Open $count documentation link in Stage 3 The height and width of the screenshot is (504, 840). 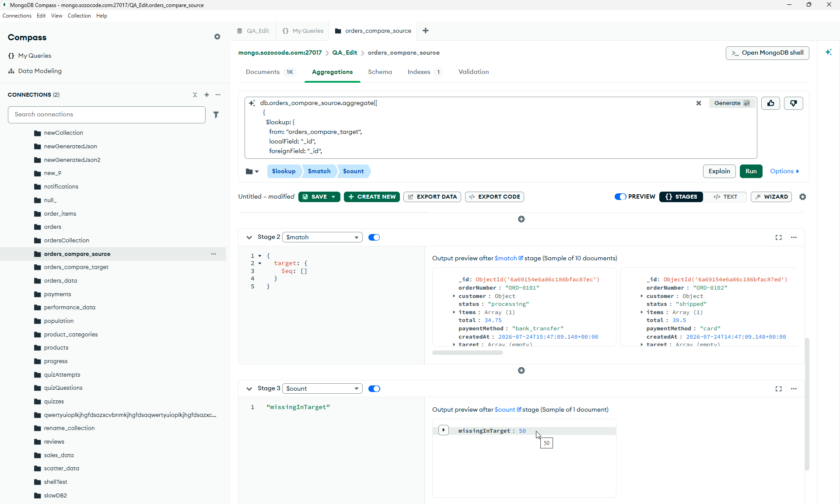point(507,409)
